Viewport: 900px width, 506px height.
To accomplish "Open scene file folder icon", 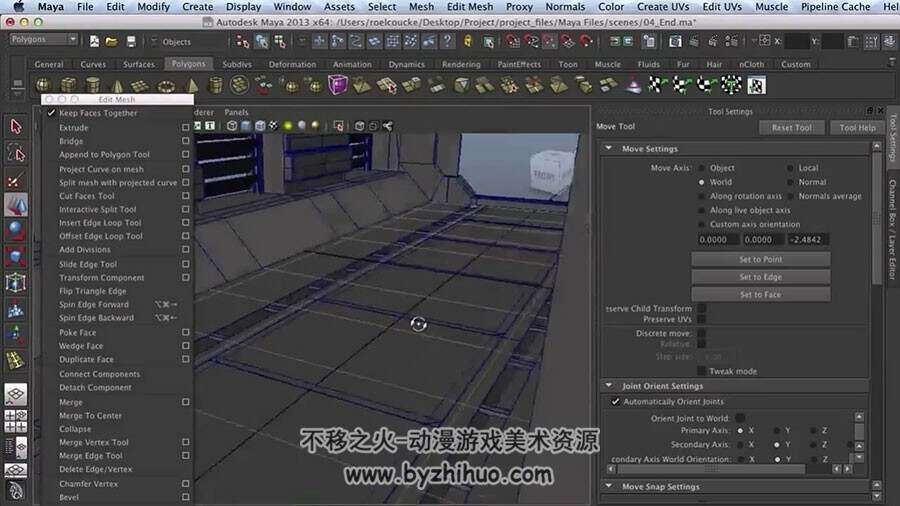I will point(112,41).
